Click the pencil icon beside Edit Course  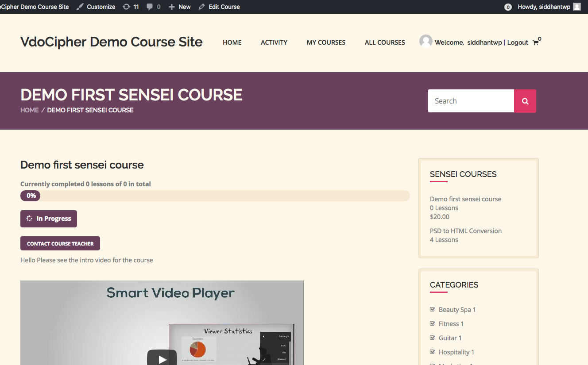pyautogui.click(x=202, y=7)
